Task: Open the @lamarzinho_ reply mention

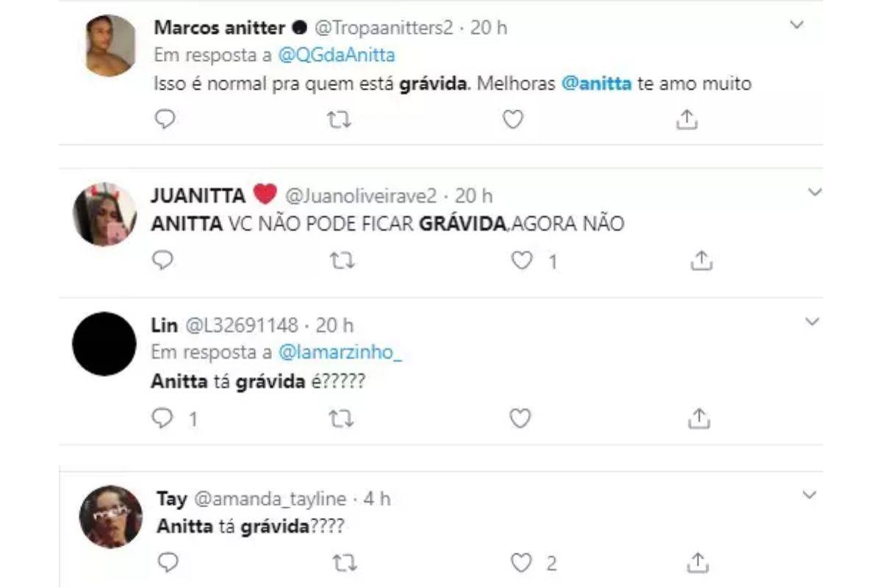Action: coord(341,352)
